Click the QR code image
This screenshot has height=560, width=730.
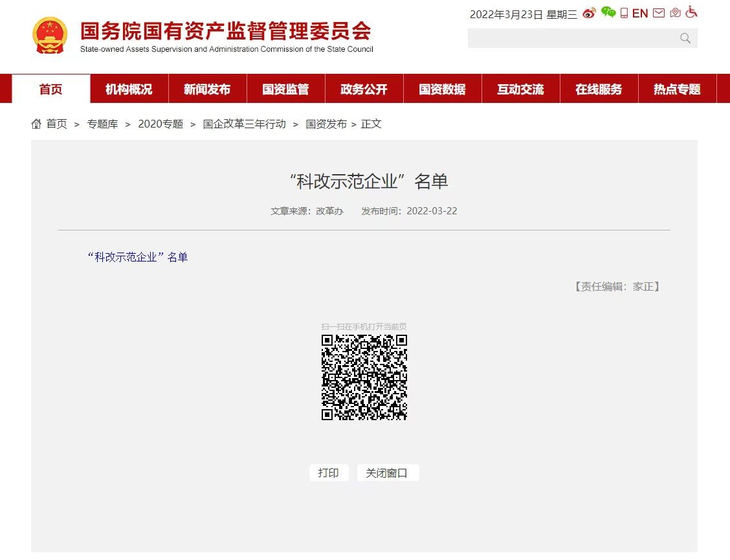(364, 377)
